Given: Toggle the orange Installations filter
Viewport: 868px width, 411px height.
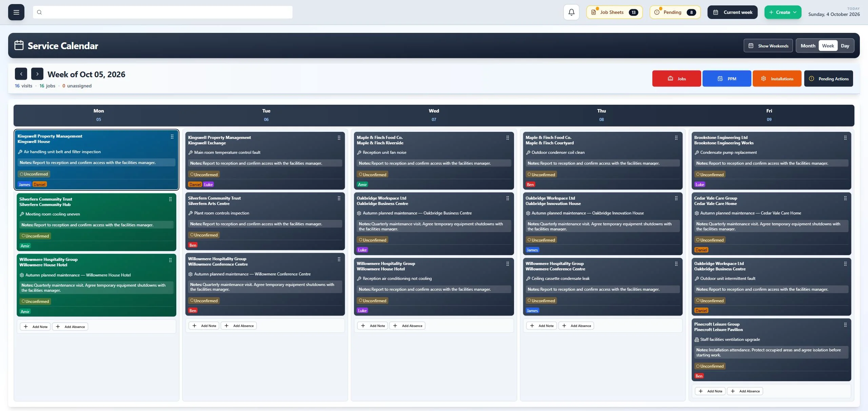Looking at the screenshot, I should [x=777, y=79].
